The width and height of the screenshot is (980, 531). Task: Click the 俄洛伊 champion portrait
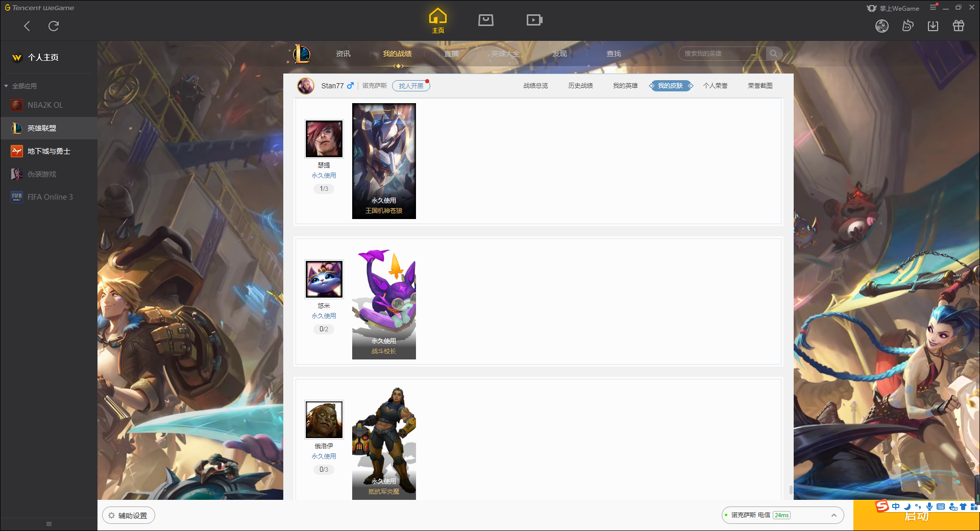324,420
